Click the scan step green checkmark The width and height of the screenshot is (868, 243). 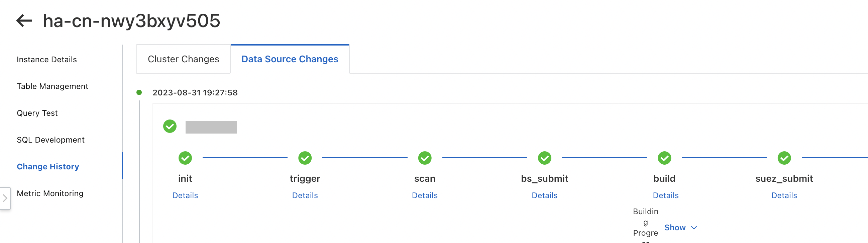(x=425, y=158)
